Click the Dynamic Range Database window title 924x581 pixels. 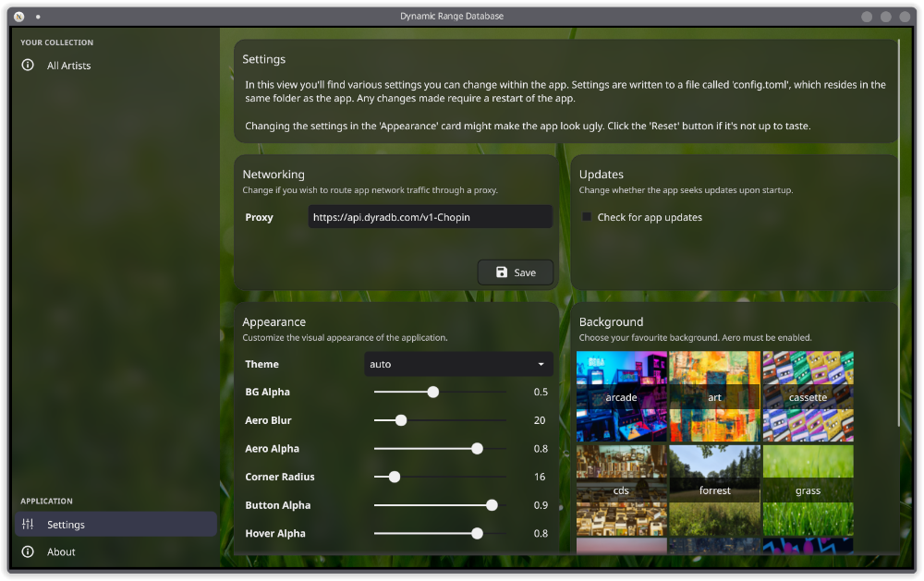tap(452, 16)
